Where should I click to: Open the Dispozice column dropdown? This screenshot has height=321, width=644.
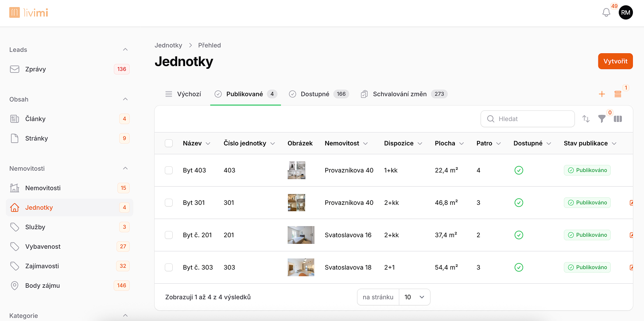[420, 144]
